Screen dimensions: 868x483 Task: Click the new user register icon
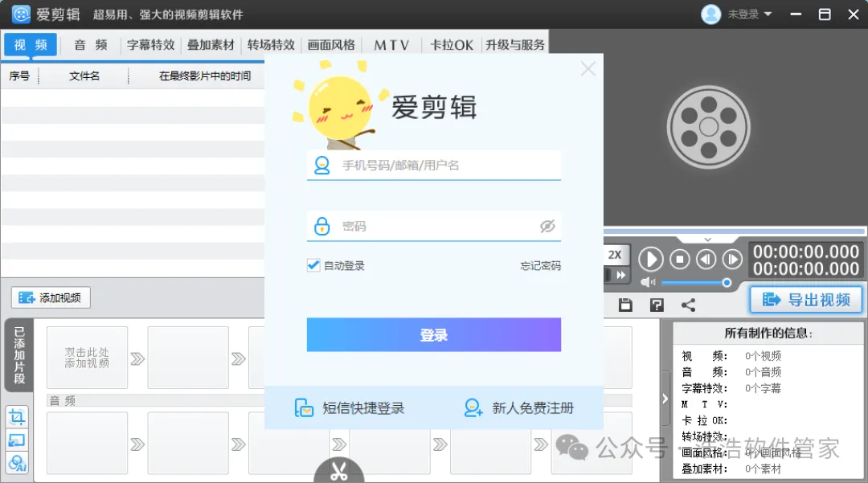[473, 407]
